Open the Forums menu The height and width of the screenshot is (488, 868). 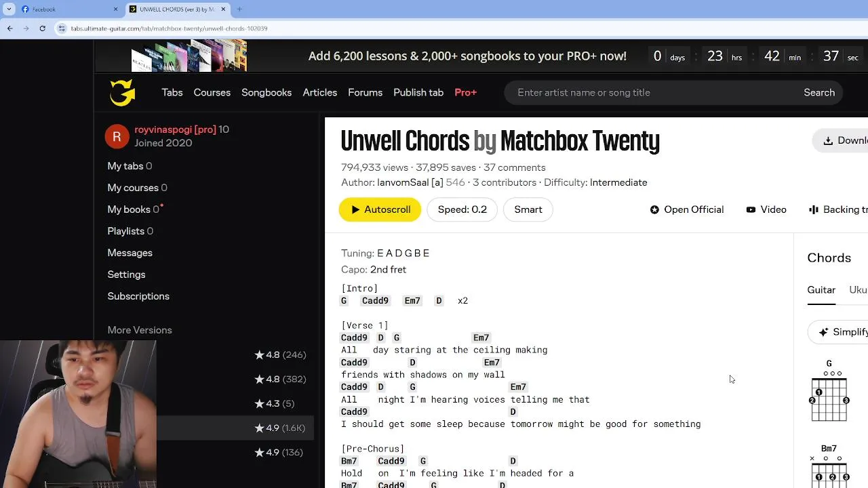pos(366,93)
